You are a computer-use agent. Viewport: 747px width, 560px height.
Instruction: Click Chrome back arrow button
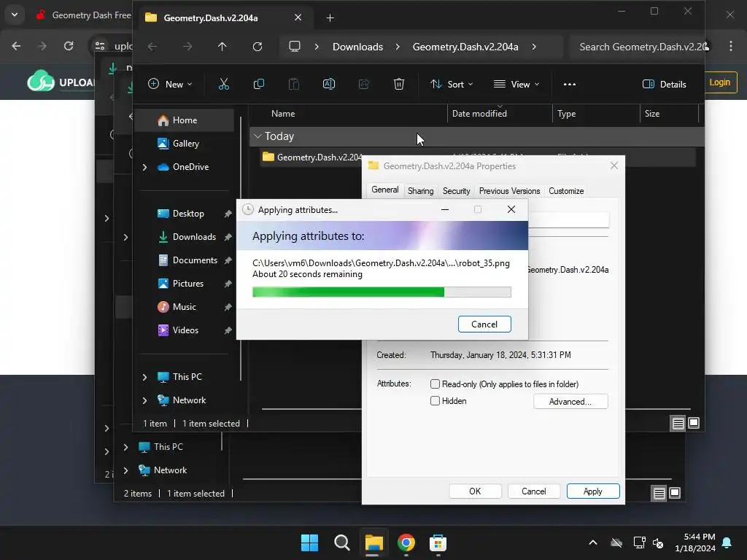click(16, 46)
